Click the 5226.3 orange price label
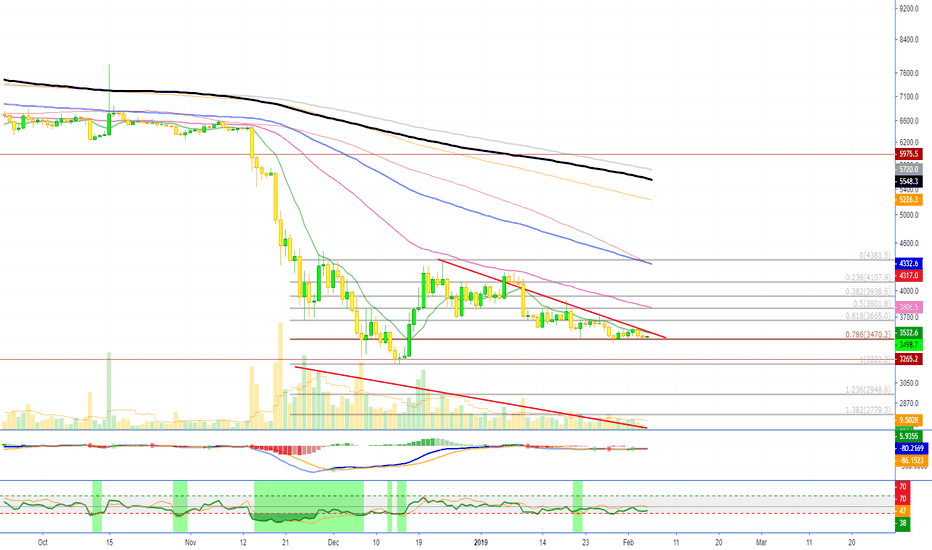The height and width of the screenshot is (550, 932). tap(909, 200)
